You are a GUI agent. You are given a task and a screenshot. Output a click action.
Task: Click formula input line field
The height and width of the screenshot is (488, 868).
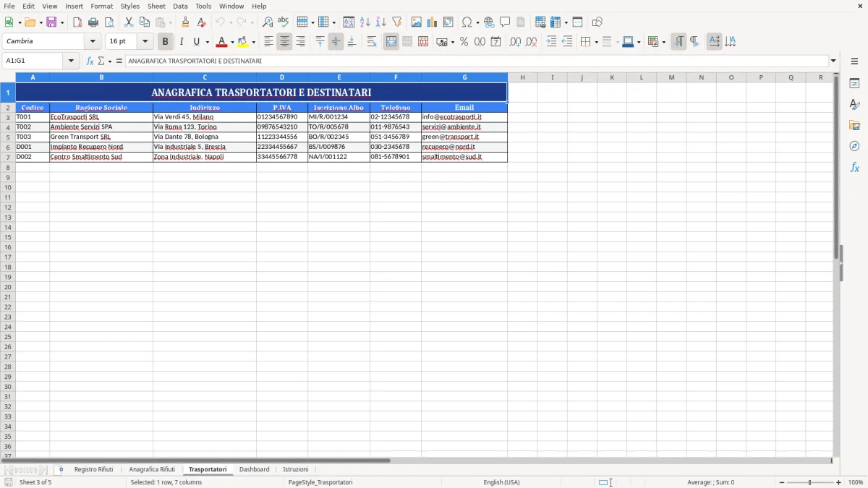coord(477,61)
